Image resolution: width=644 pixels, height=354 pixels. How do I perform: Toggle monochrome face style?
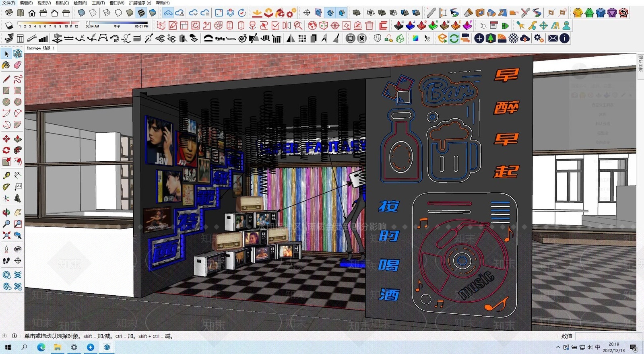[x=153, y=13]
